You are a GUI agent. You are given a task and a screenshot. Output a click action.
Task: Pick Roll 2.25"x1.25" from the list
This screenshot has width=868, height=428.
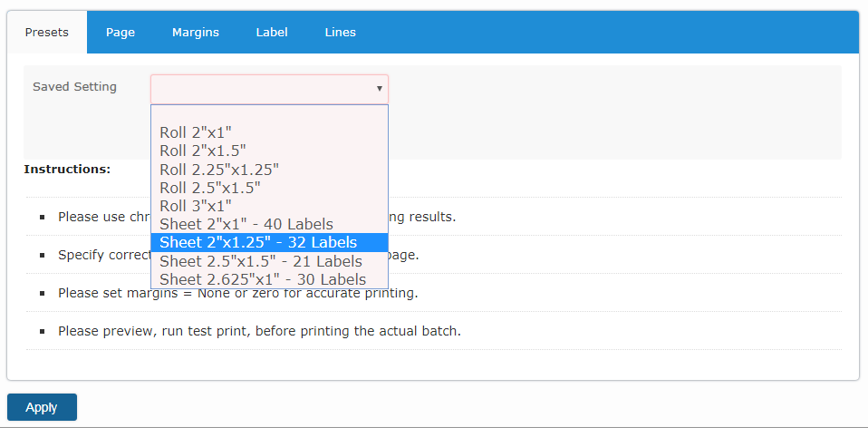tap(270, 169)
